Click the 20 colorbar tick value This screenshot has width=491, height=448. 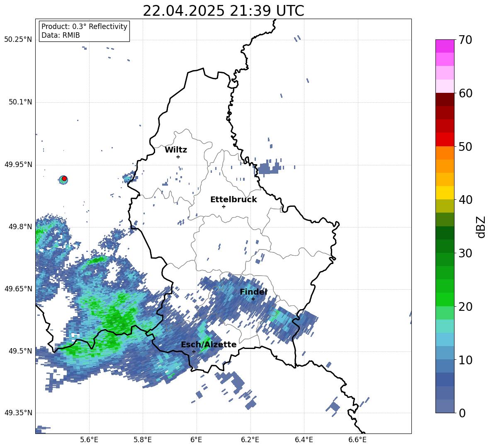(x=466, y=306)
